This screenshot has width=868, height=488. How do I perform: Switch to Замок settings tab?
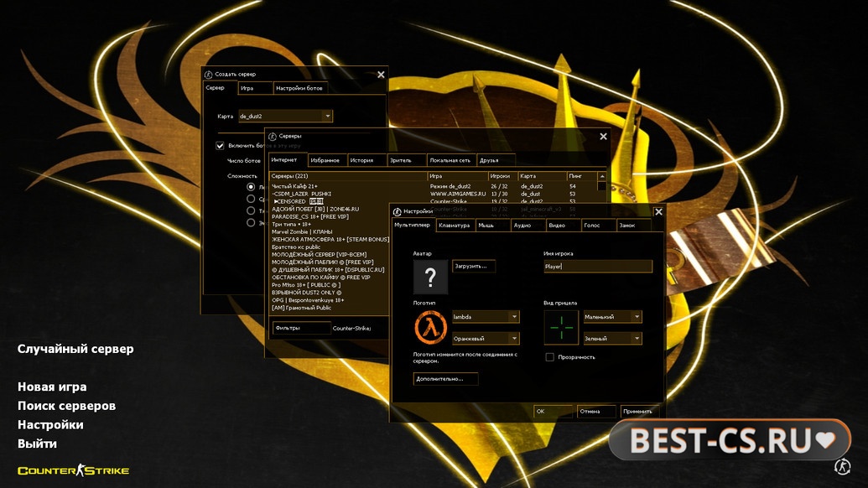[x=633, y=226]
